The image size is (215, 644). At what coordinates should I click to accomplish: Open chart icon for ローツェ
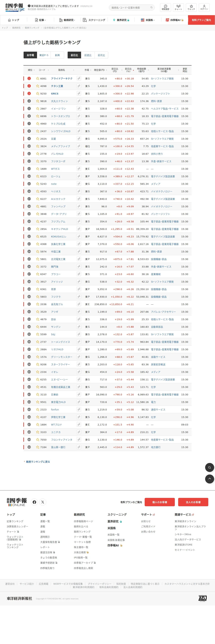(79, 176)
